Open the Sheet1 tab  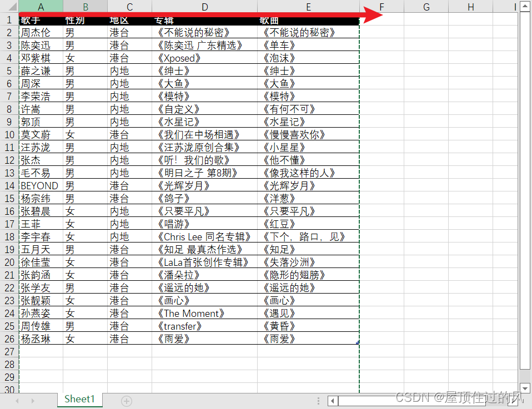click(80, 400)
